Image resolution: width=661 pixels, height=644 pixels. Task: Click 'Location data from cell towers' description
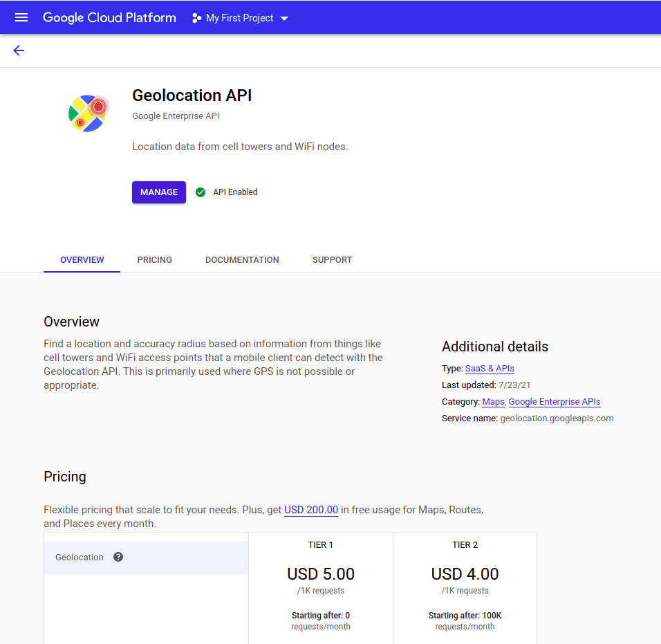point(240,147)
